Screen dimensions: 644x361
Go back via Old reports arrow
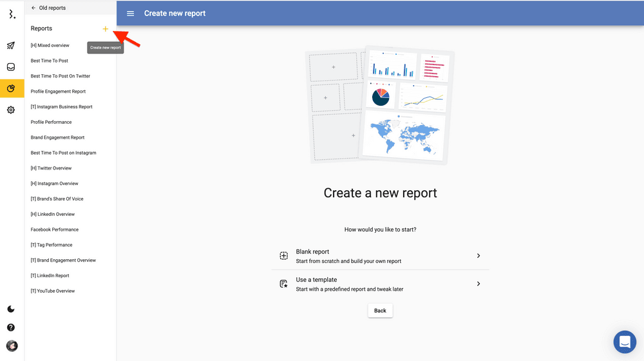pyautogui.click(x=33, y=8)
